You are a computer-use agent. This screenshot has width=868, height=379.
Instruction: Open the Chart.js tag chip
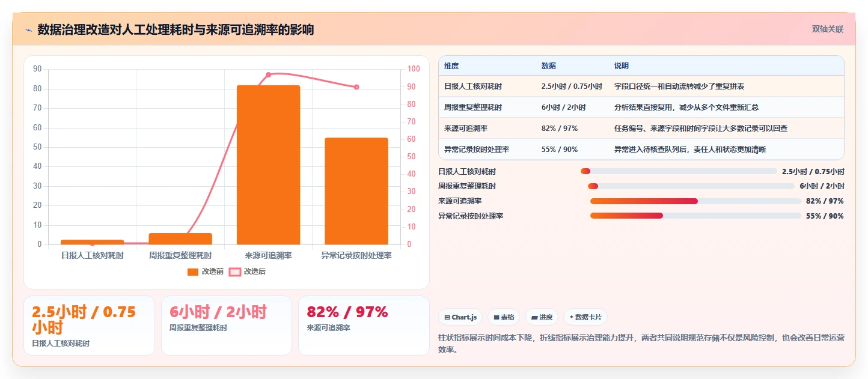click(460, 317)
